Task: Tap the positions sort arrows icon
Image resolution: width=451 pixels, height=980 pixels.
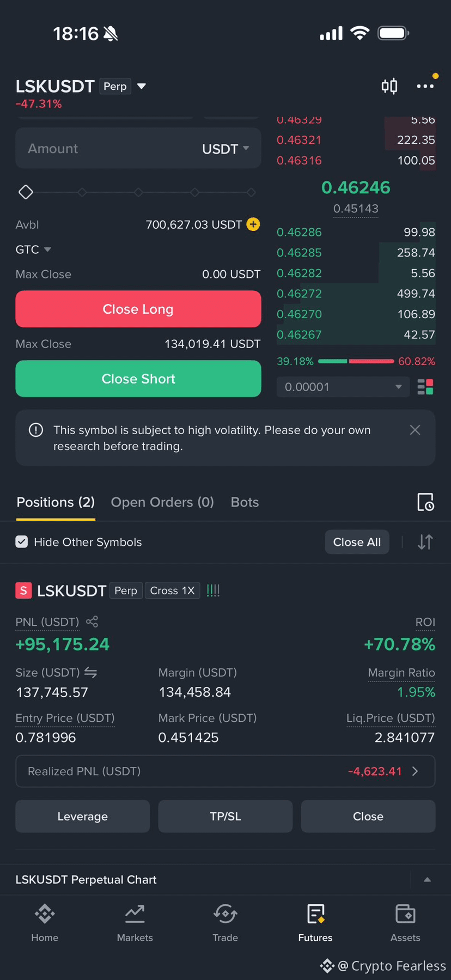Action: (425, 542)
